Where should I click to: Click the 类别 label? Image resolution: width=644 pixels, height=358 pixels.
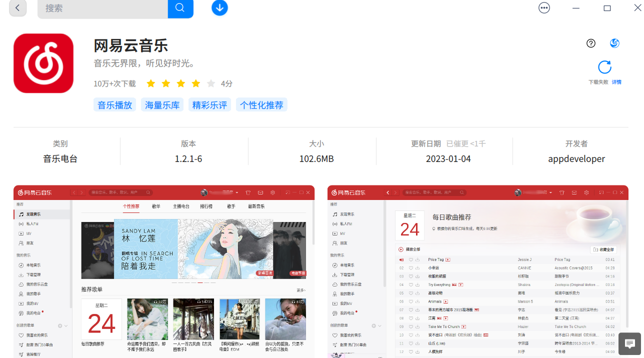60,143
